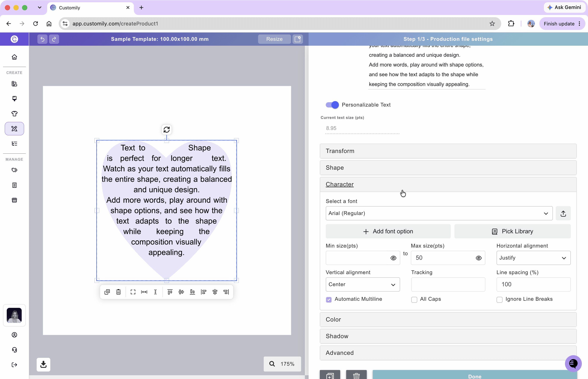Click the duplicate element icon in the floating toolbar
This screenshot has height=379, width=588.
(107, 292)
